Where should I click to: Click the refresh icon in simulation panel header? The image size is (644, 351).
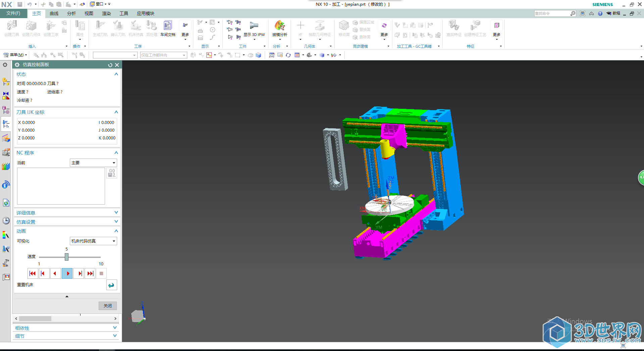point(110,65)
